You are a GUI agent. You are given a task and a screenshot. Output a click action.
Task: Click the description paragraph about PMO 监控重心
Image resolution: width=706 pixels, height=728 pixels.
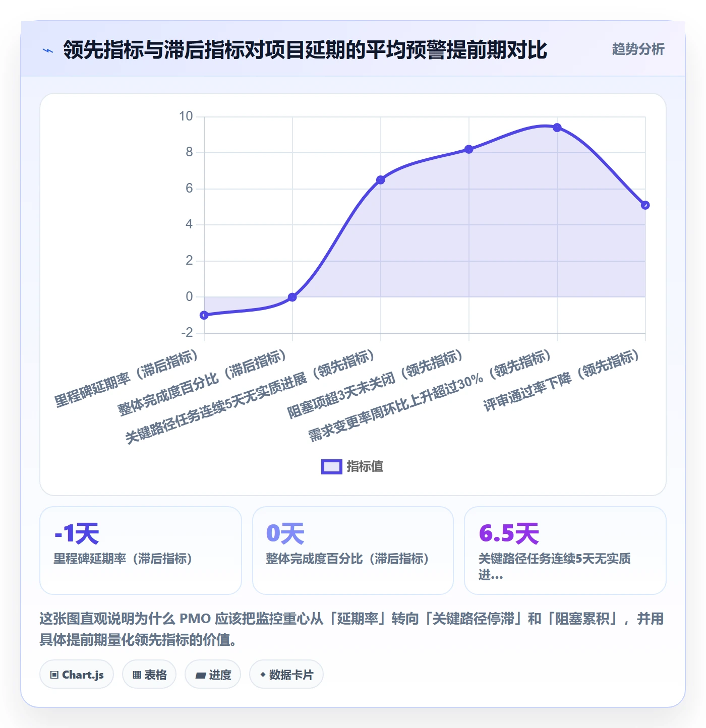click(352, 629)
